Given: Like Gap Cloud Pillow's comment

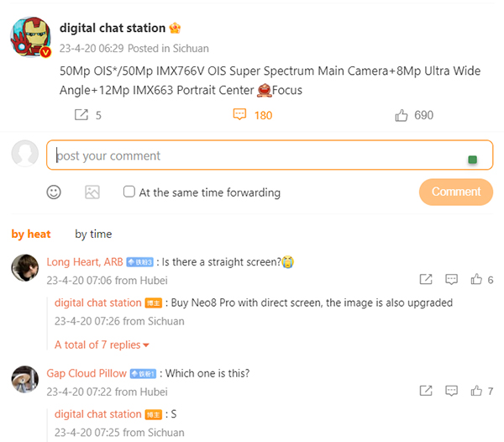Looking at the screenshot, I should pyautogui.click(x=476, y=391).
